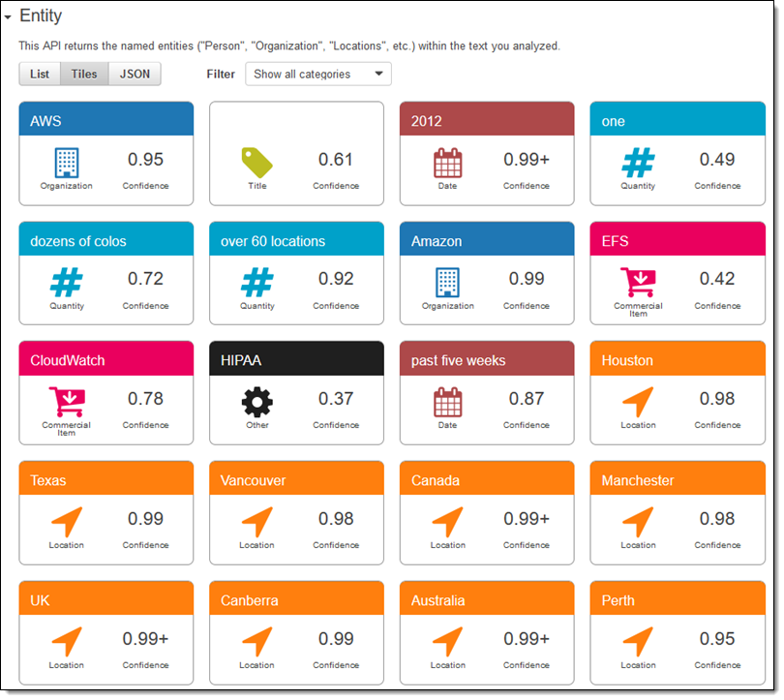
Task: Click the Location arrow icon in Manchester tile
Action: 638,522
